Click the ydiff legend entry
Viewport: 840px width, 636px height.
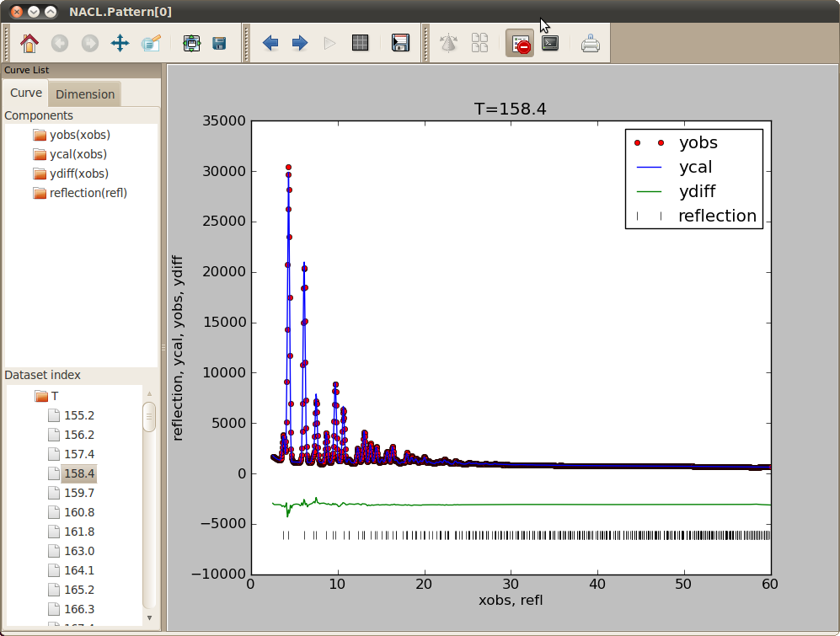pyautogui.click(x=676, y=191)
